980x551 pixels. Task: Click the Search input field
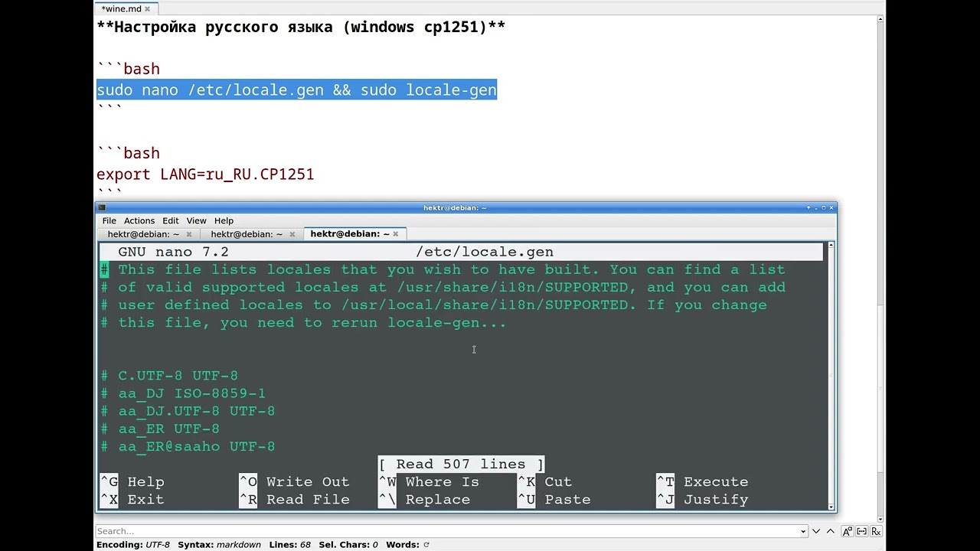point(446,531)
